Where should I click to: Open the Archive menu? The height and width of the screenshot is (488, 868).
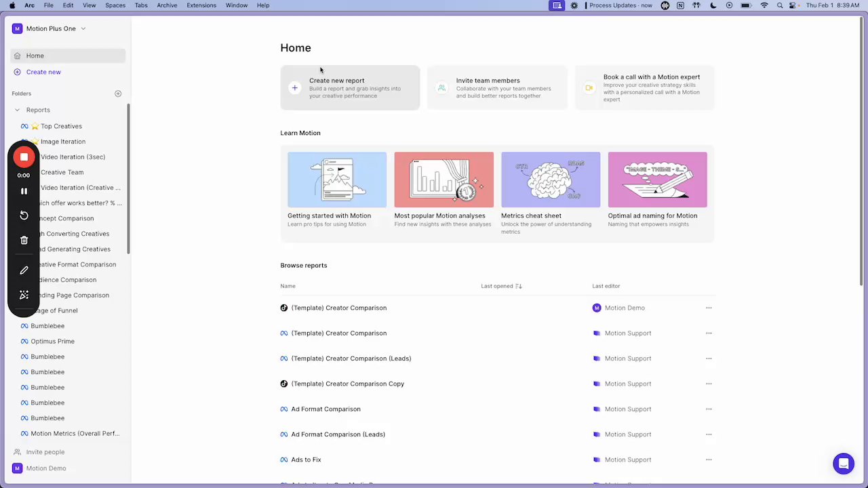[x=167, y=5]
